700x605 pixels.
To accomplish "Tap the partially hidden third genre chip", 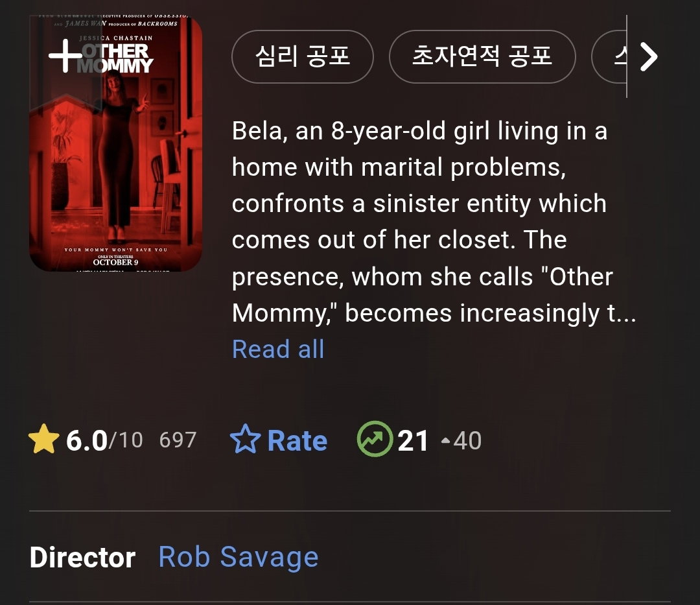I will coord(609,56).
